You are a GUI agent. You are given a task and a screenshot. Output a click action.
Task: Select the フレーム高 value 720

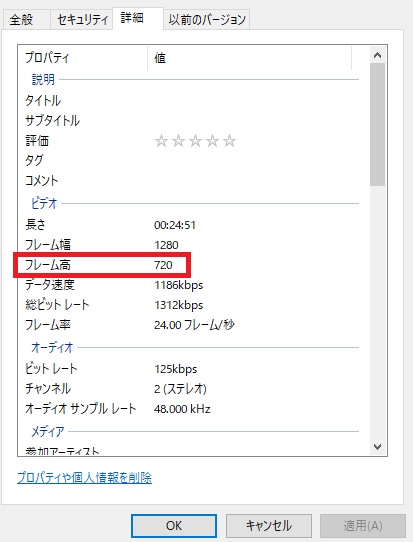point(163,265)
